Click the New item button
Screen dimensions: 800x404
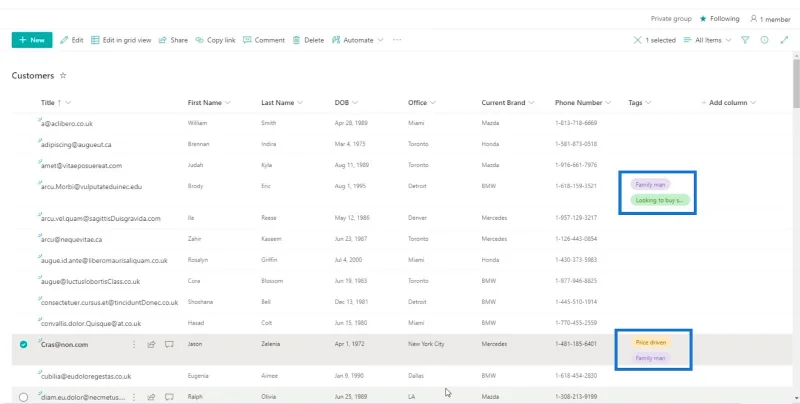click(x=32, y=40)
